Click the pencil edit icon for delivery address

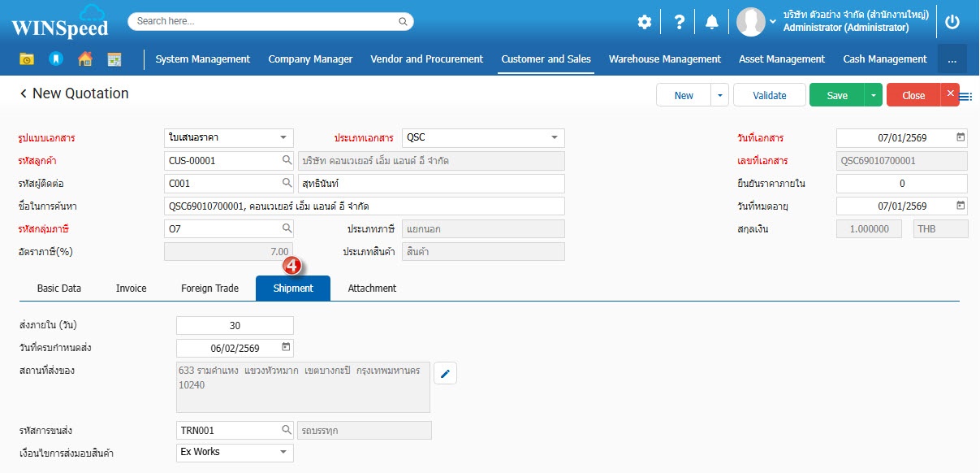tap(446, 373)
